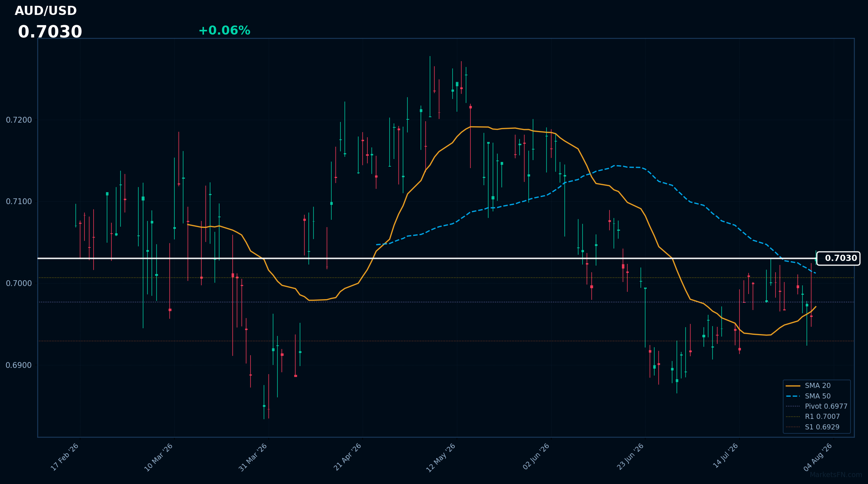
Task: Select R1 0.7007 legend entry
Action: 813,417
